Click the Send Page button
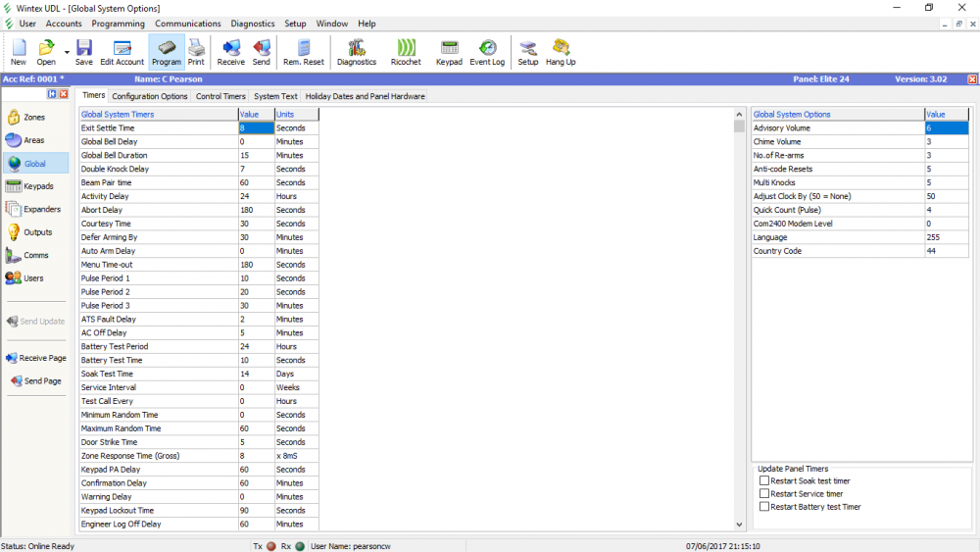Image resolution: width=980 pixels, height=552 pixels. [35, 381]
